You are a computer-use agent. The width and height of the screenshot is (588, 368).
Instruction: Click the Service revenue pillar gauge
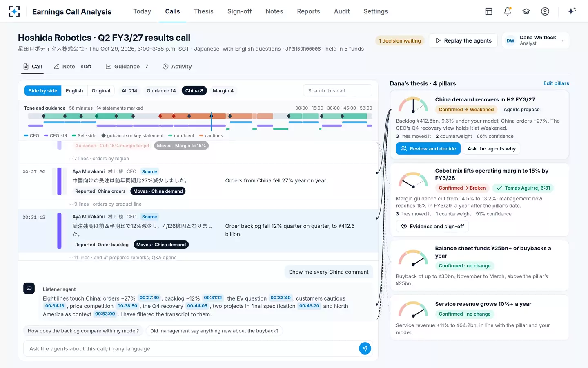tap(413, 309)
